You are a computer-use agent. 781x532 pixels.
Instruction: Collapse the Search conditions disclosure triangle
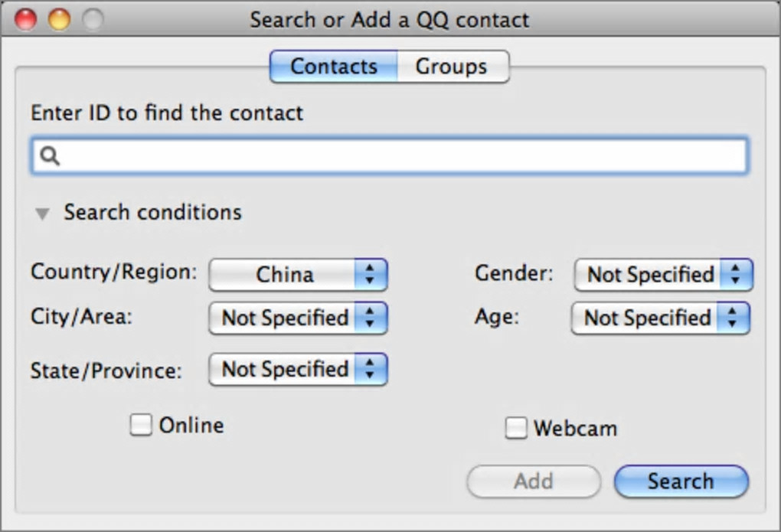(x=43, y=214)
